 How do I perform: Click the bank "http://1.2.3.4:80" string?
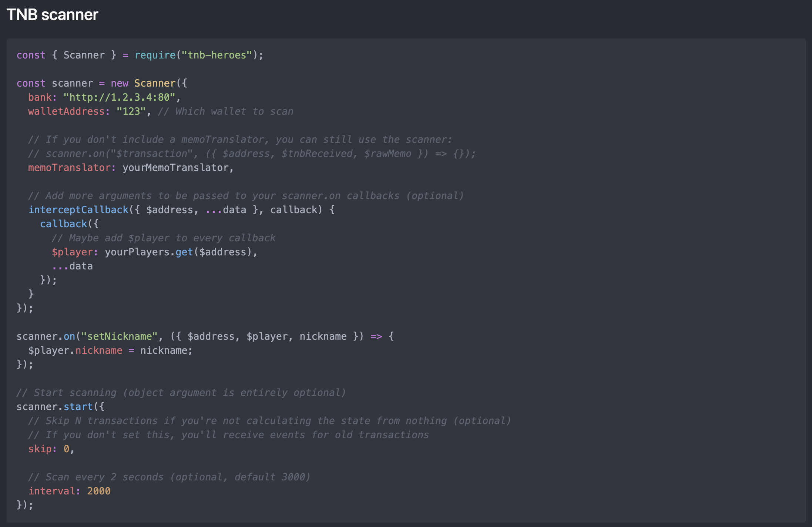tap(119, 97)
